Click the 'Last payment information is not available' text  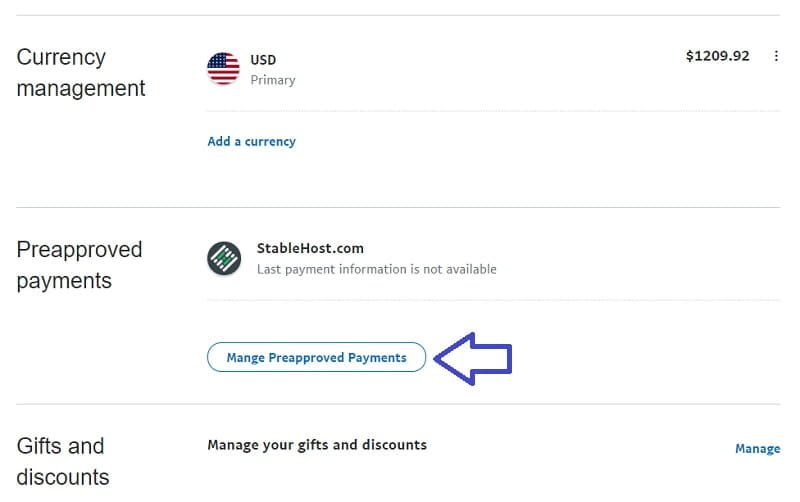point(377,269)
